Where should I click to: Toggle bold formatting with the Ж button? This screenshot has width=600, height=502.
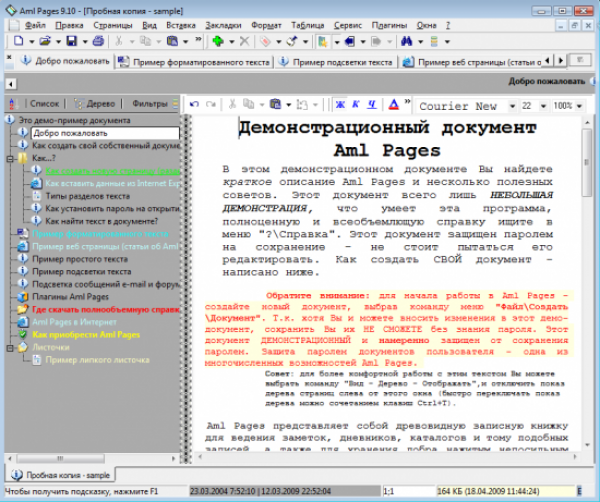340,104
